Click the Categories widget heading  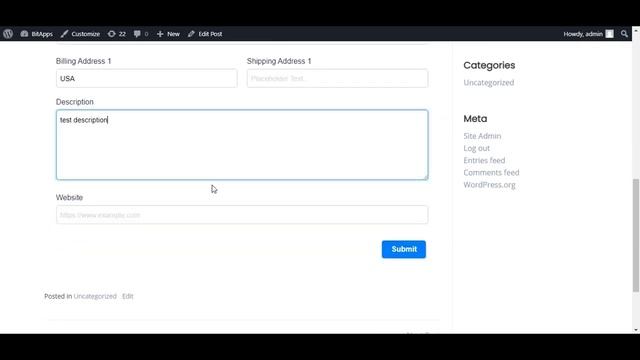tap(489, 65)
